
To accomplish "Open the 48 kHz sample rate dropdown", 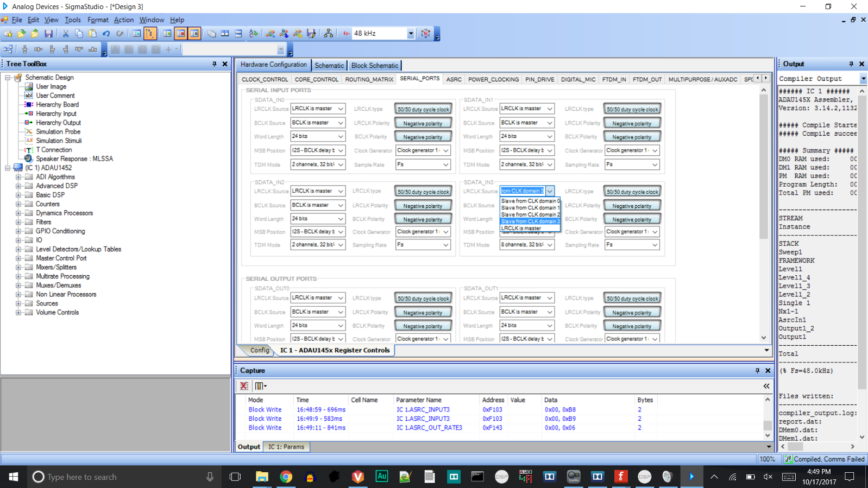I will point(411,34).
